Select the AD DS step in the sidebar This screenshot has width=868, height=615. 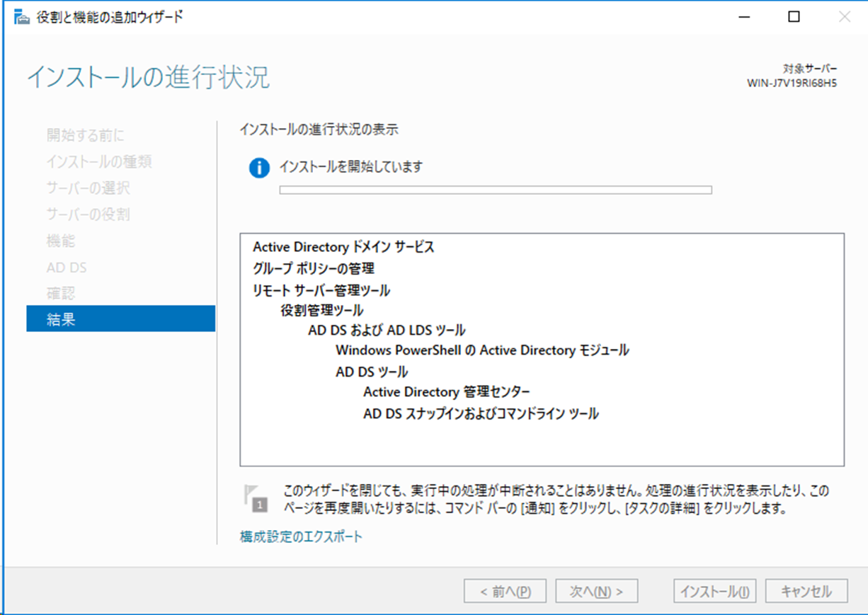coord(67,268)
